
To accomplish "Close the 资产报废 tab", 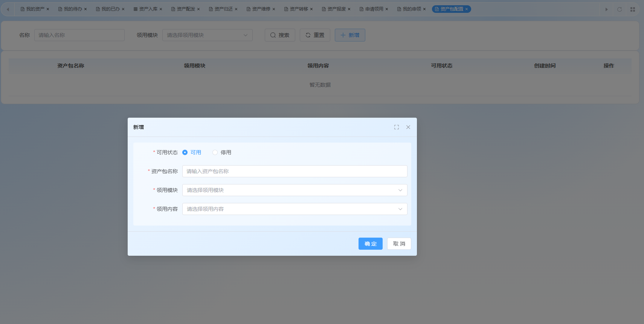I will click(349, 9).
